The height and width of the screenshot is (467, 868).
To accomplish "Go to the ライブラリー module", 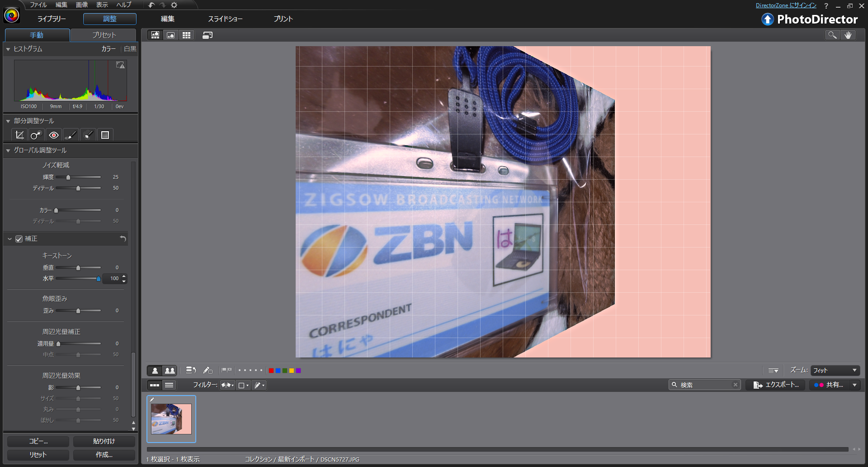I will pos(52,19).
